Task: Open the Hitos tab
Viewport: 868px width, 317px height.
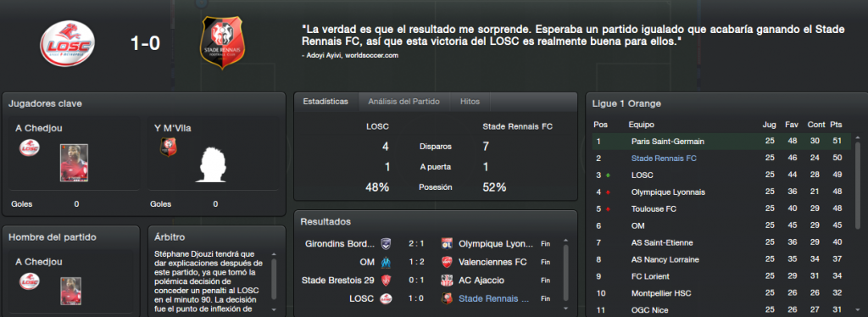Action: click(x=469, y=102)
